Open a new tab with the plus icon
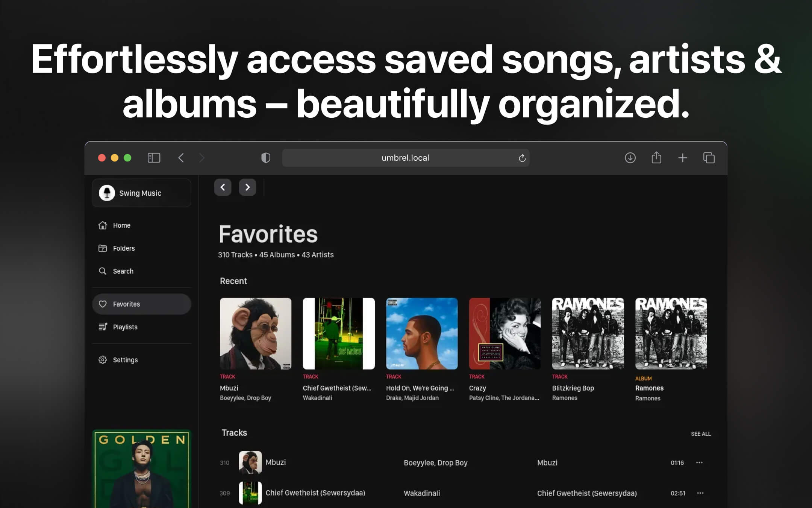Image resolution: width=812 pixels, height=508 pixels. point(683,158)
